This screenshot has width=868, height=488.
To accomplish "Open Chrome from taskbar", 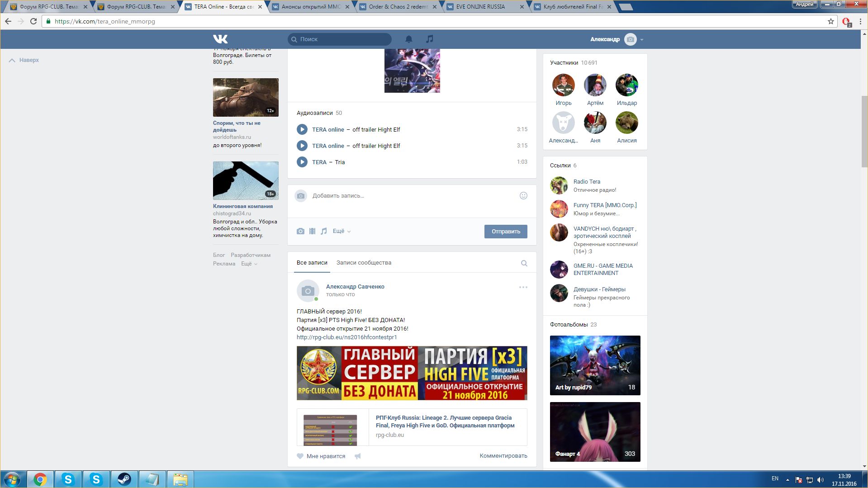I will (x=40, y=479).
